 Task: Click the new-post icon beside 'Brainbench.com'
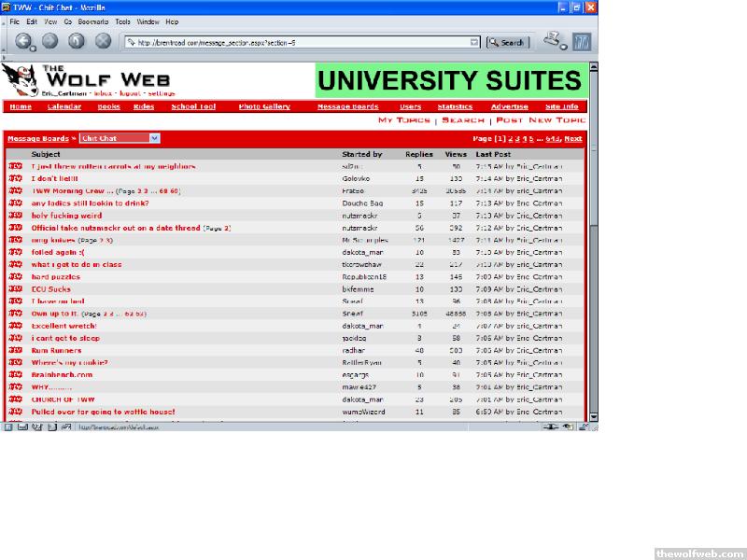pos(15,374)
